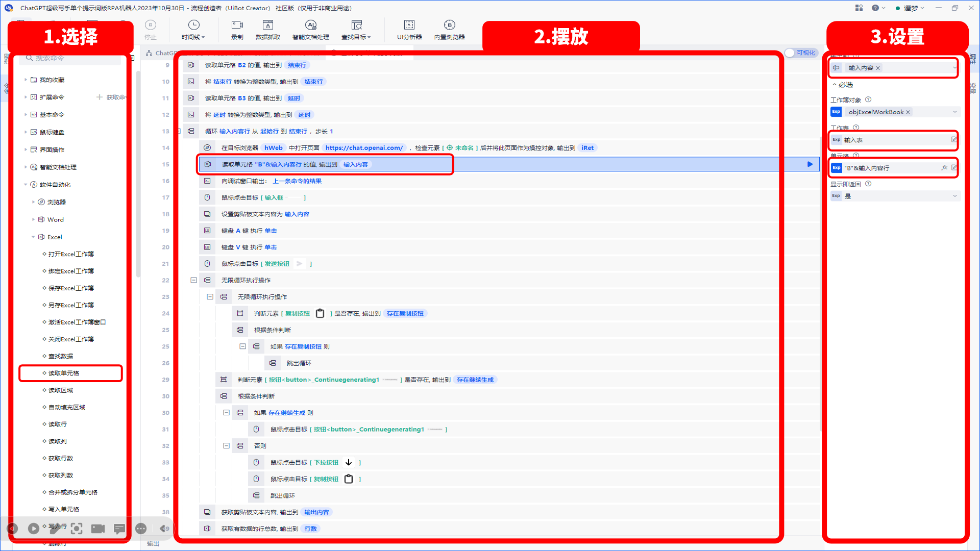Select 读取区域 command in the tree
980x551 pixels.
(61, 390)
